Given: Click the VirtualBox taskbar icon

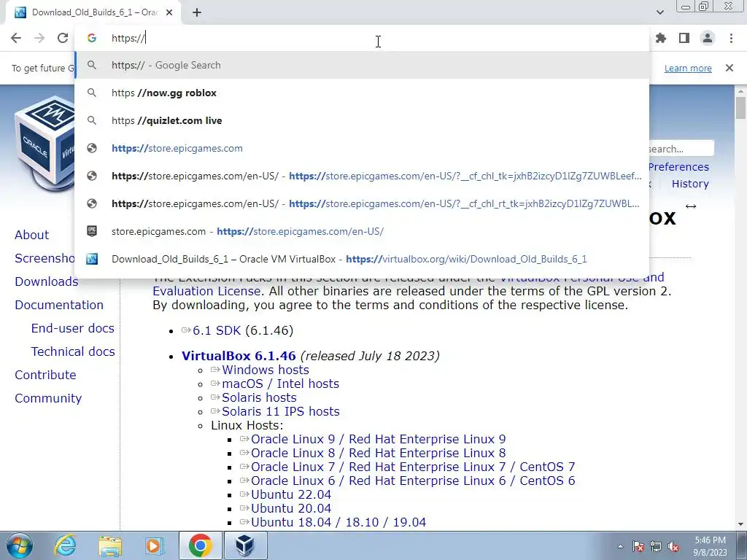Looking at the screenshot, I should pos(245,545).
